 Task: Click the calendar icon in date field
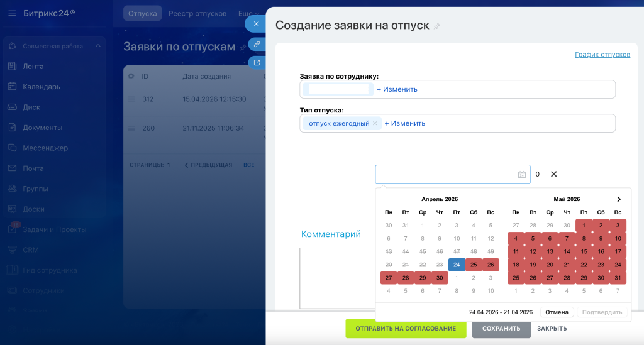pos(521,175)
